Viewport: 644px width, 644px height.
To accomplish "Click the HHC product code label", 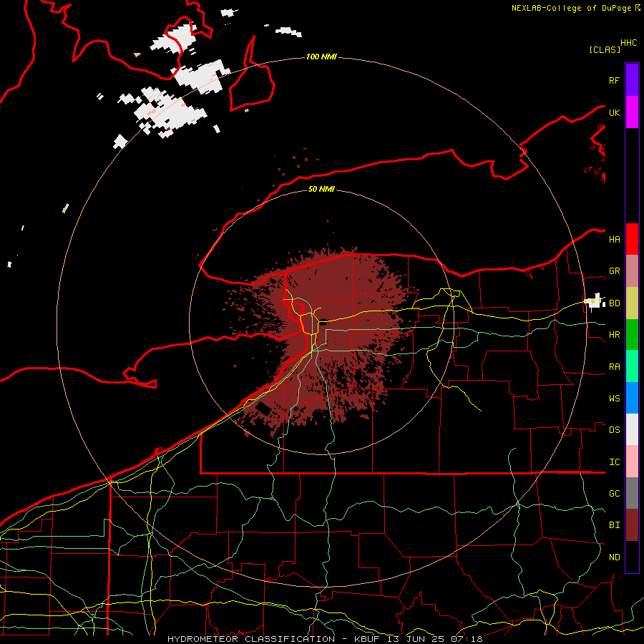I will tap(628, 43).
